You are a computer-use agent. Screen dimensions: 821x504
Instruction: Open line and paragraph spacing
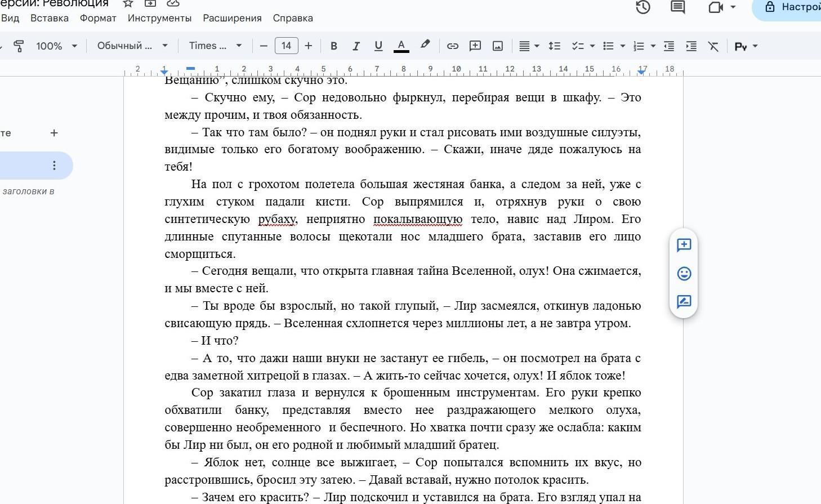555,46
